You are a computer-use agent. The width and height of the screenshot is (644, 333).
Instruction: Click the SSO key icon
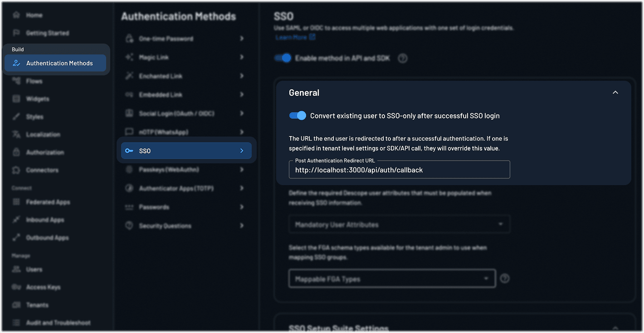(129, 151)
